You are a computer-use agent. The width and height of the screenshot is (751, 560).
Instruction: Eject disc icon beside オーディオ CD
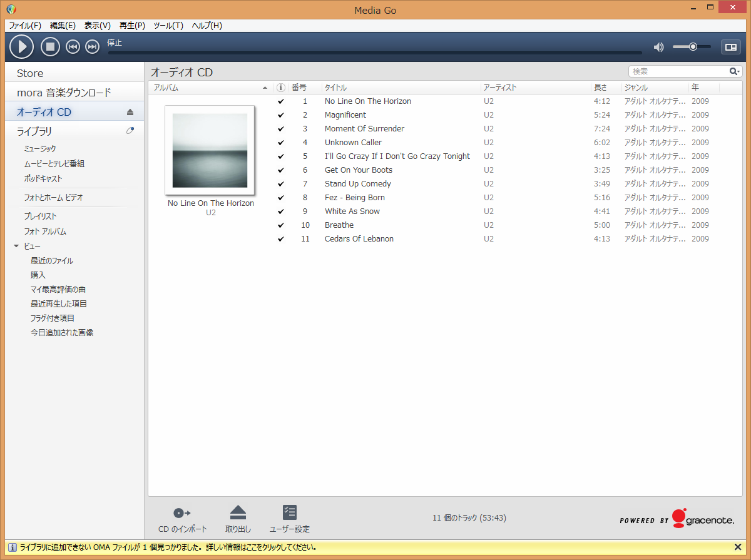130,113
